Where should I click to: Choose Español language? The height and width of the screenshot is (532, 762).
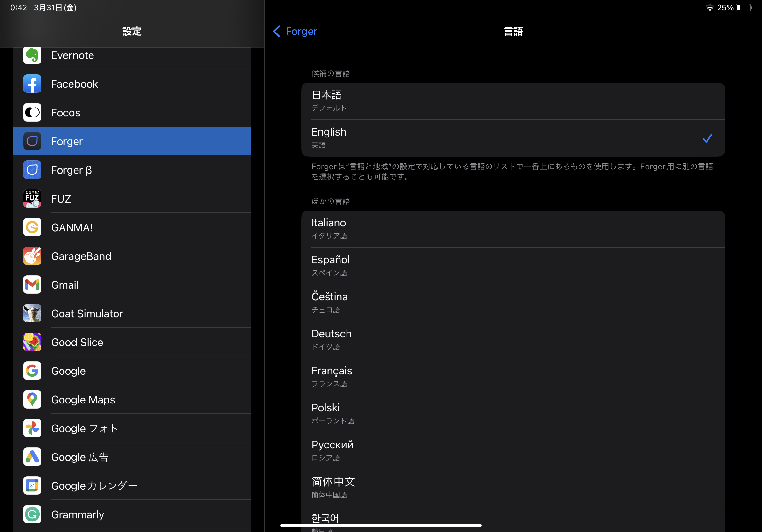pyautogui.click(x=513, y=266)
